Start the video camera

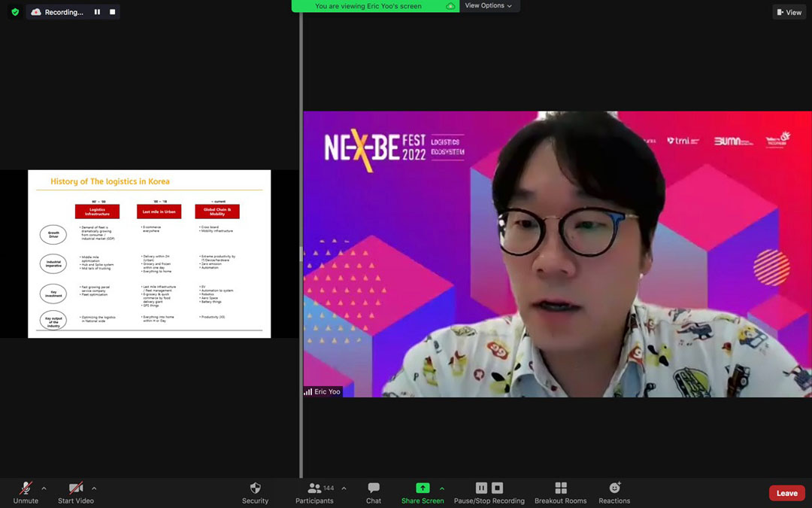tap(76, 493)
